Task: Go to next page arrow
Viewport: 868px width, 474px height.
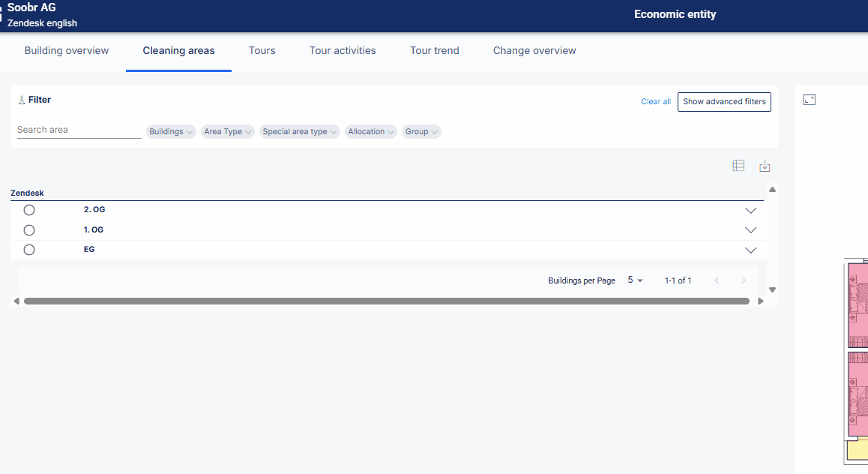Action: (744, 280)
